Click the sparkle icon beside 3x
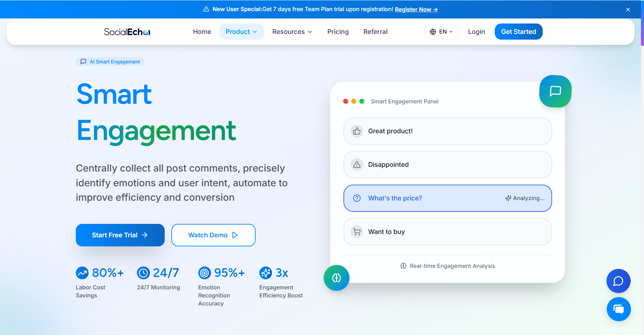This screenshot has width=644, height=335. pyautogui.click(x=266, y=273)
